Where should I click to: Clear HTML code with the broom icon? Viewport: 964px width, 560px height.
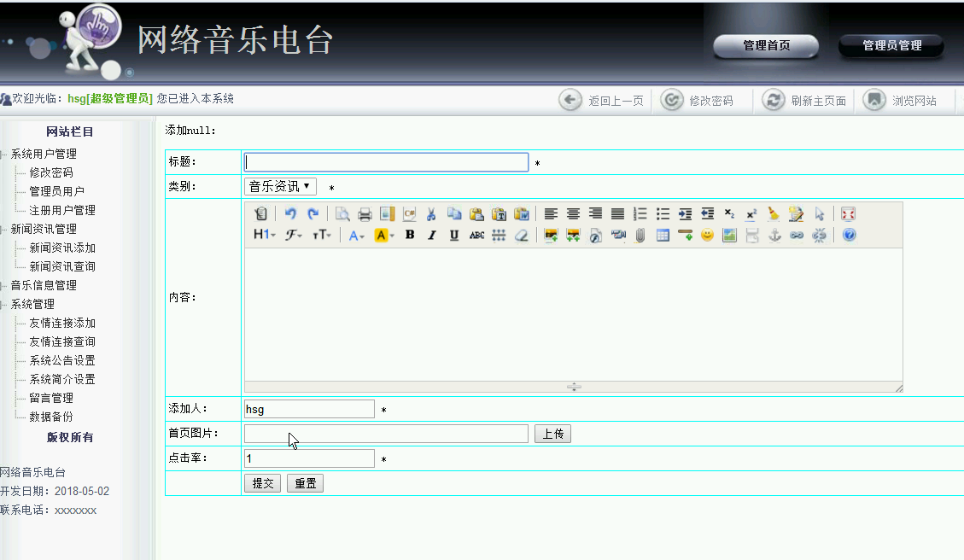[774, 214]
